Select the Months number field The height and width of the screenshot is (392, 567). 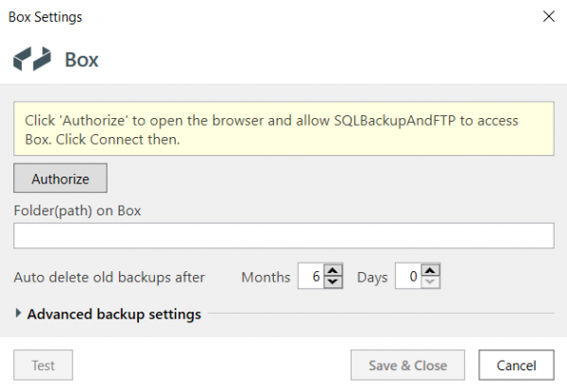[x=311, y=277]
